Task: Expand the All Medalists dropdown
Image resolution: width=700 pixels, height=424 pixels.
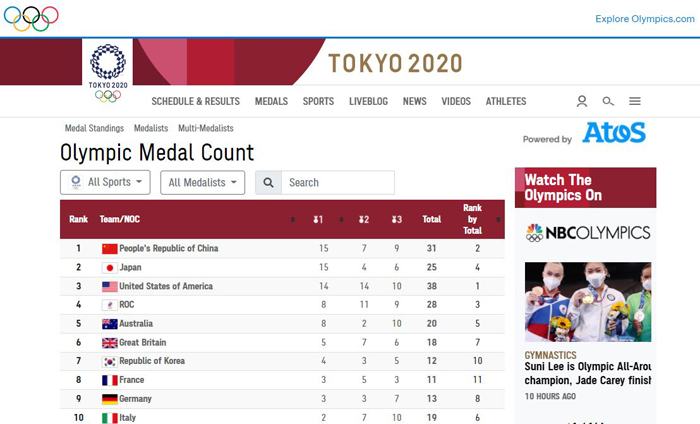Action: 203,183
